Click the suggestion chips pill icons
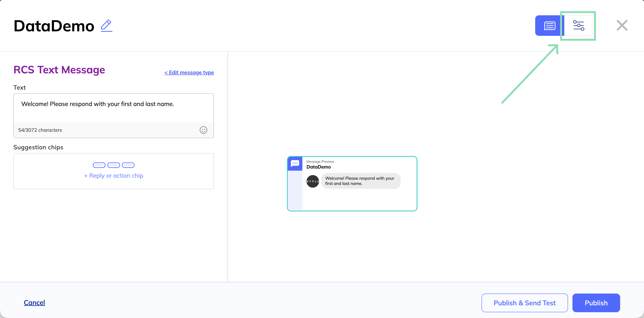 tap(113, 165)
